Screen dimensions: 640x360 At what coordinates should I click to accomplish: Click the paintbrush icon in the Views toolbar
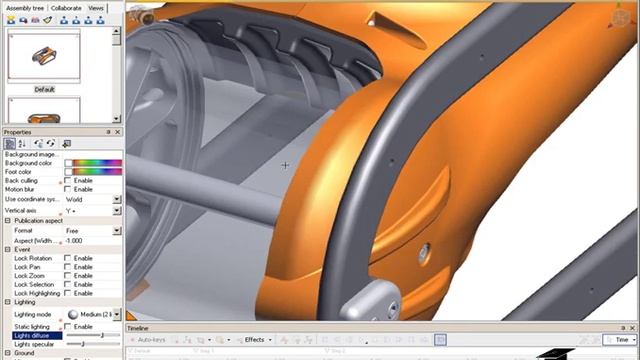click(48, 20)
